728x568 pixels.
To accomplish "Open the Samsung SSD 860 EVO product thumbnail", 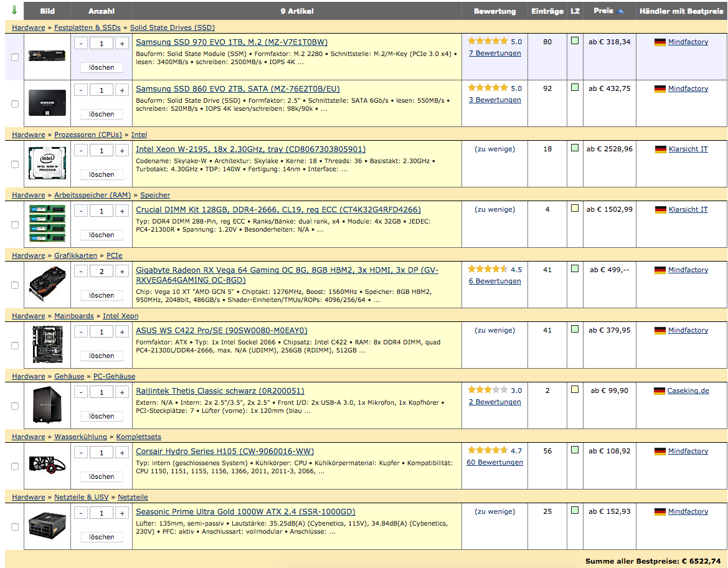I will click(47, 103).
